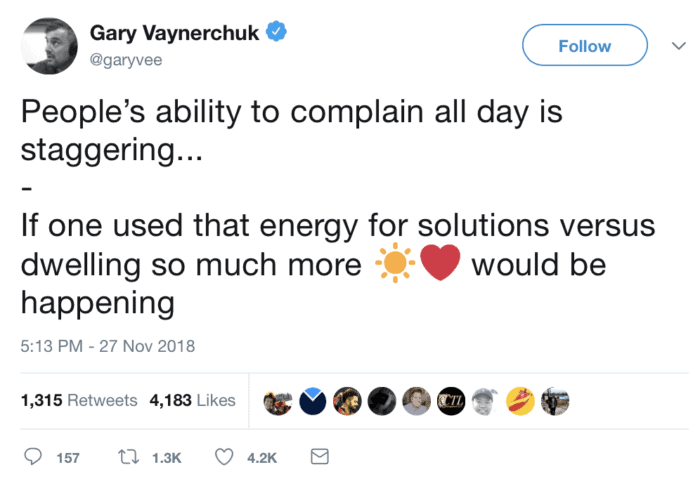Click the first liker avatar after Likes
700x486 pixels.
coord(277,401)
